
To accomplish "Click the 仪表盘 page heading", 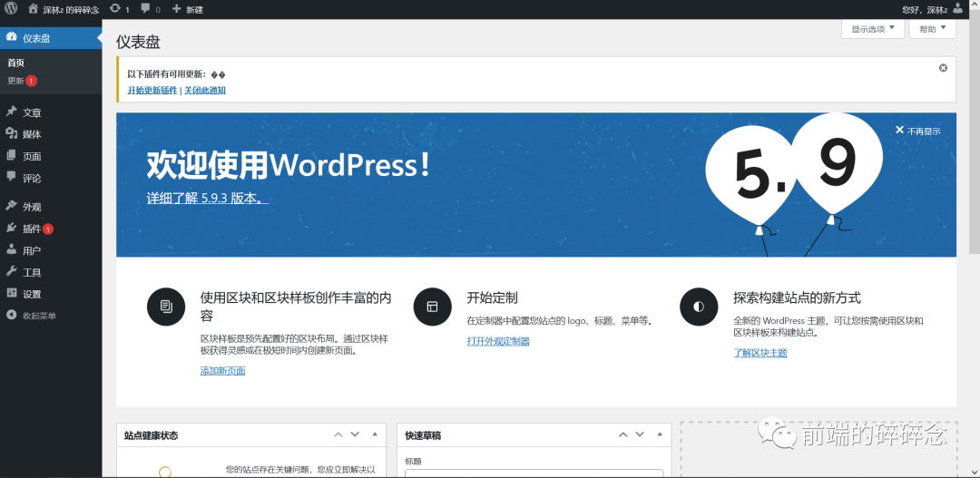I will coord(138,43).
